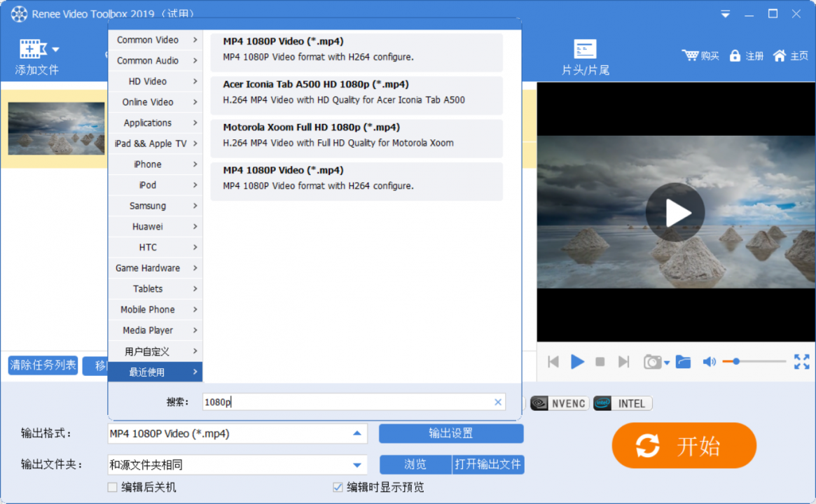Image resolution: width=816 pixels, height=504 pixels.
Task: Switch preview to fullscreen
Action: coord(801,361)
